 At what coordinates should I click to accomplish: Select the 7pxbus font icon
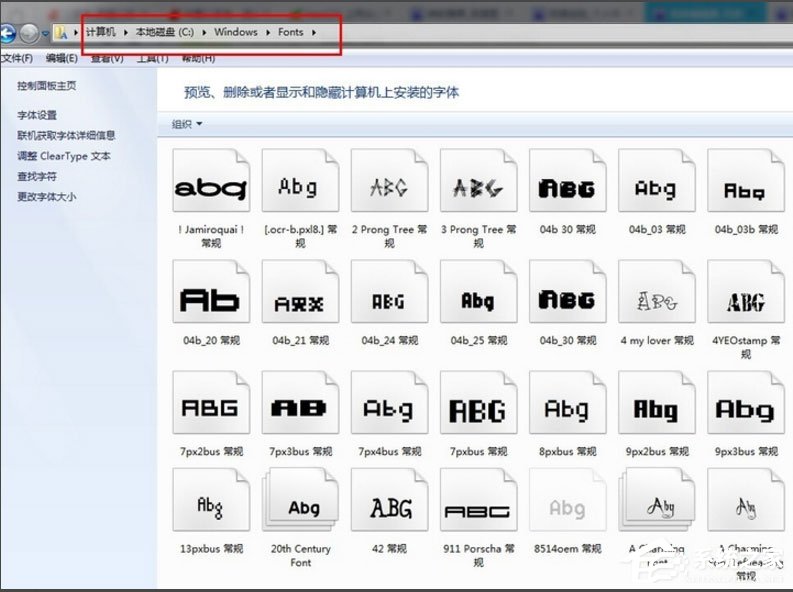point(478,402)
